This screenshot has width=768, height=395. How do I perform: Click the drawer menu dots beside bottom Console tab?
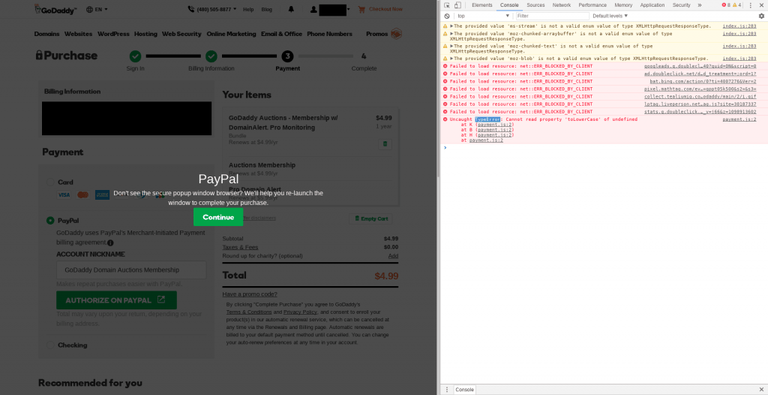coord(447,390)
